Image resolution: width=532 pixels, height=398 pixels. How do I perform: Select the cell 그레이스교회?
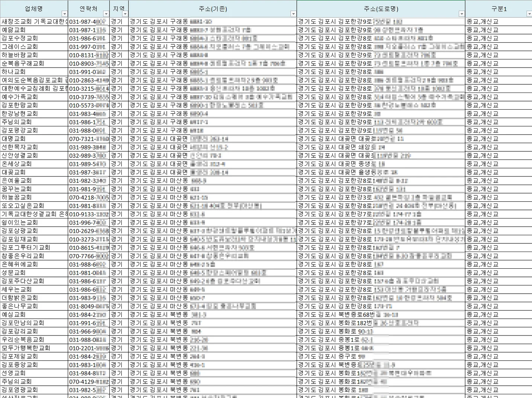pyautogui.click(x=34, y=47)
